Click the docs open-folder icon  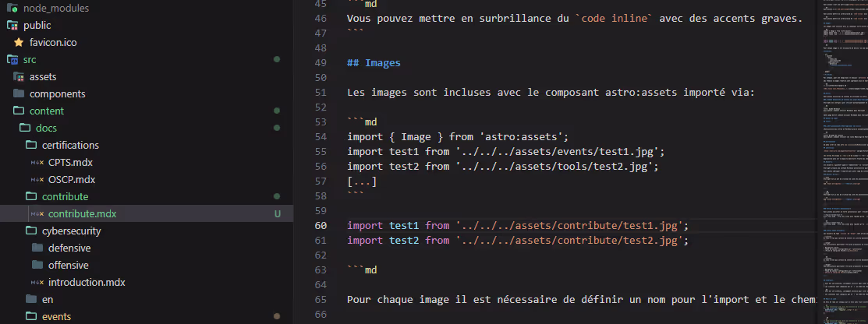tap(24, 128)
